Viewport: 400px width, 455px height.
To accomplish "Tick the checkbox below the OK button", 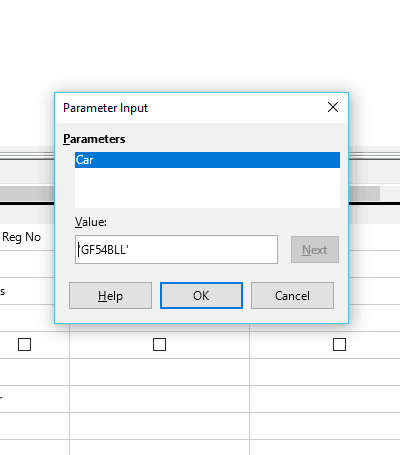I will click(159, 345).
